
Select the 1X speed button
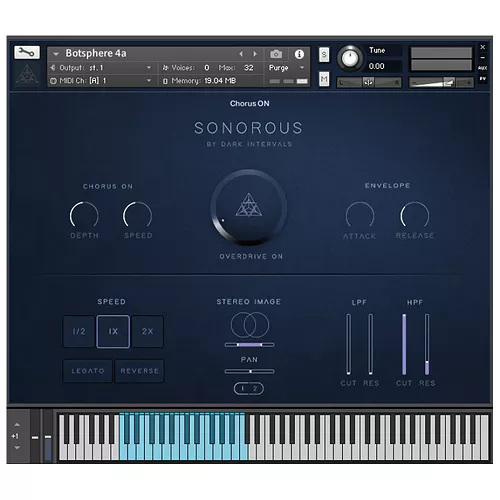tap(113, 331)
